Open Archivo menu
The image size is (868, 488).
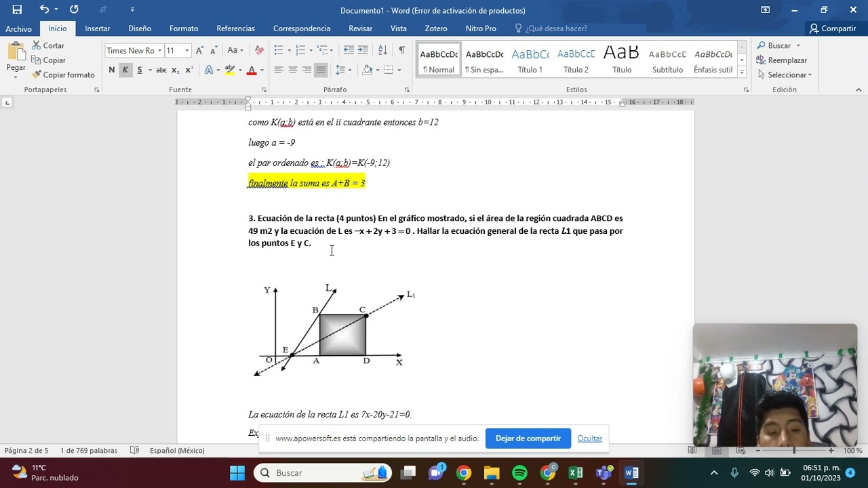pyautogui.click(x=18, y=28)
